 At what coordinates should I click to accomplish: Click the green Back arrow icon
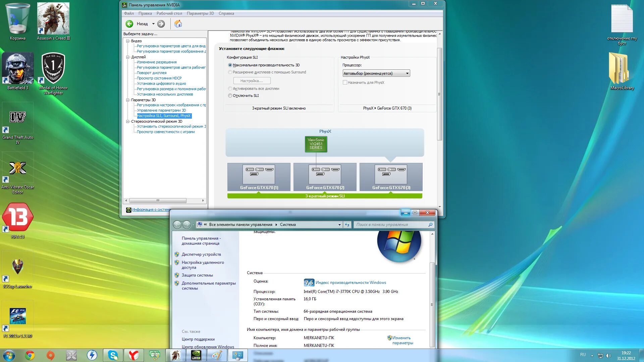coord(129,24)
